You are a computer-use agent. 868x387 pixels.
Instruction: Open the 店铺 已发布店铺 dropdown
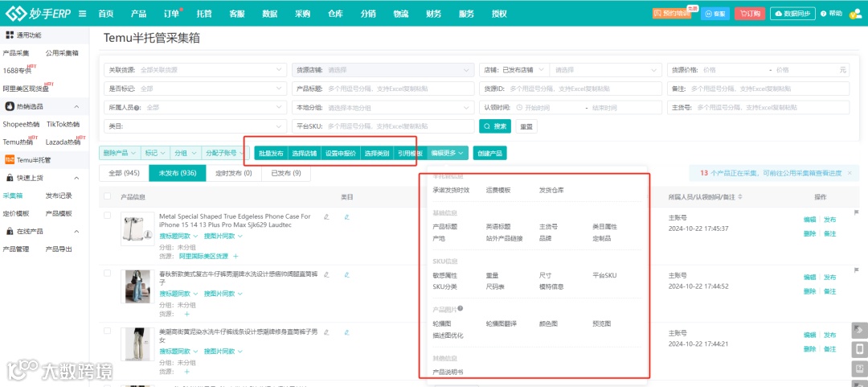click(x=514, y=70)
